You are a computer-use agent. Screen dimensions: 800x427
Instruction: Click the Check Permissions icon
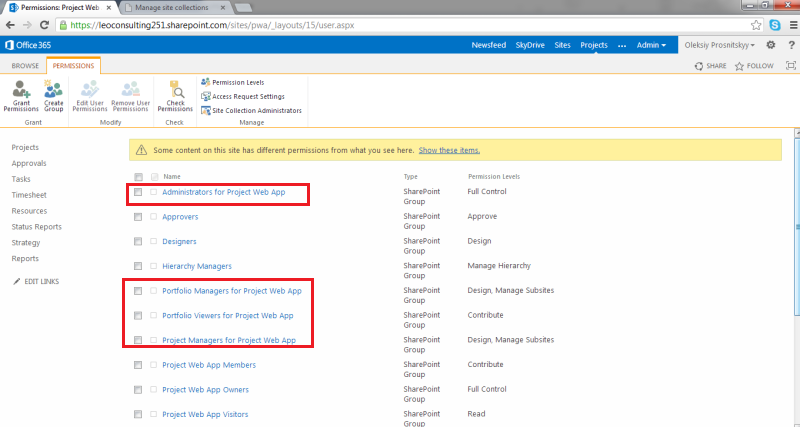tap(175, 95)
